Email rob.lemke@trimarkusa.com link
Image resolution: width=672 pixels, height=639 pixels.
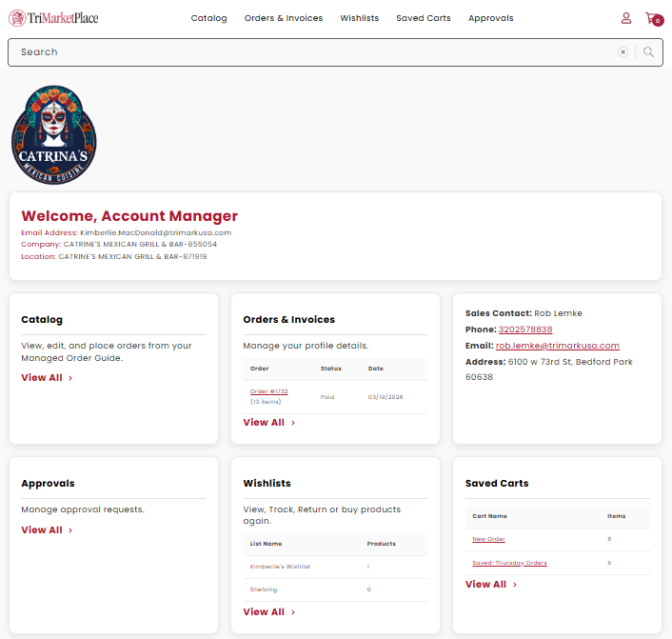click(x=558, y=346)
